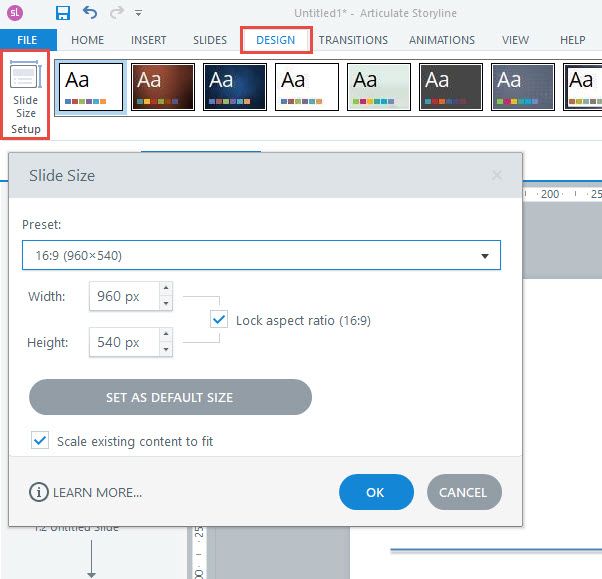The width and height of the screenshot is (602, 579).
Task: Close the Slide Size dialog with X
Action: coord(497,175)
